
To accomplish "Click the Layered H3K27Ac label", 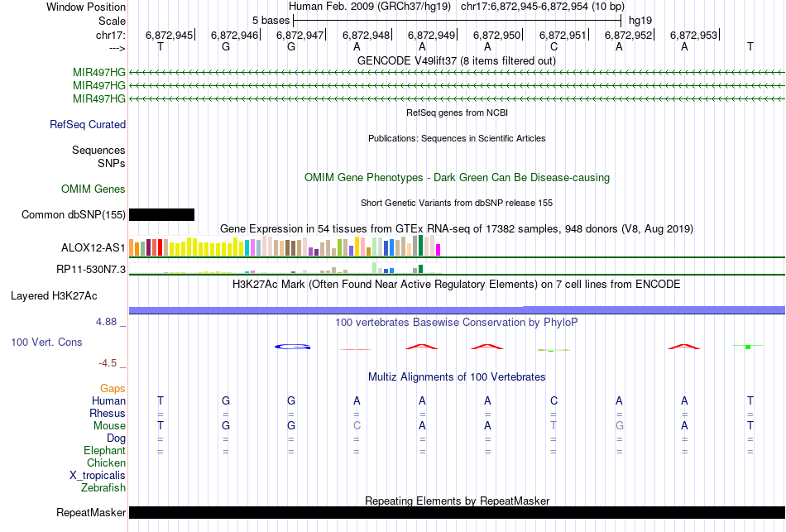I will (x=54, y=296).
